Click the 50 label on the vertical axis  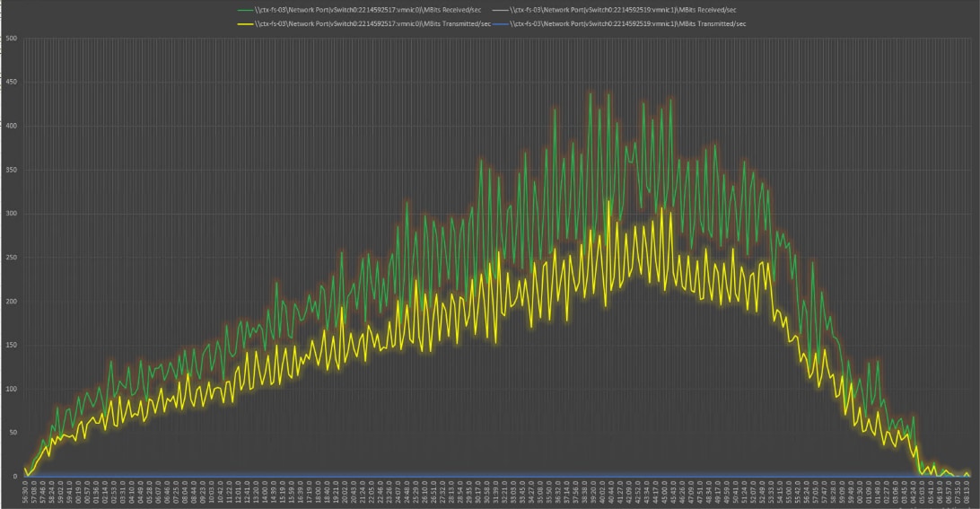pyautogui.click(x=13, y=433)
